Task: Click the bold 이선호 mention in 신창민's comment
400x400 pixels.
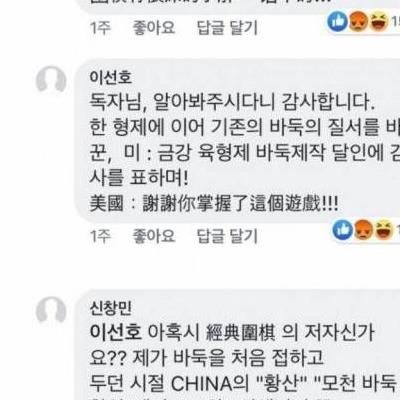Action: click(116, 332)
